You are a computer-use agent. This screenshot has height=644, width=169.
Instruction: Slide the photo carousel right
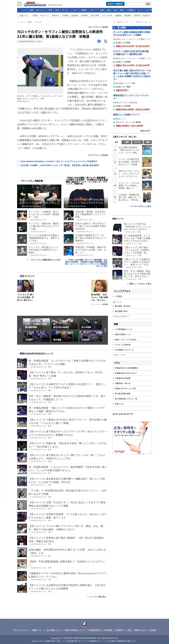pos(105,330)
